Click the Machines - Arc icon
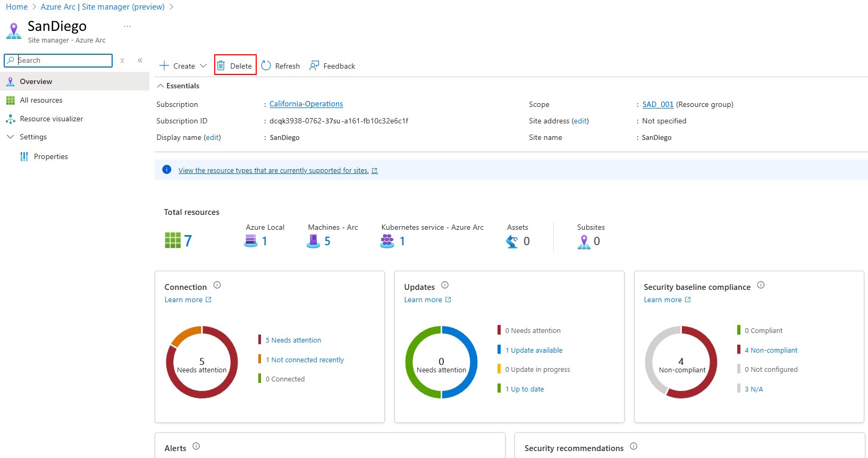 click(313, 241)
